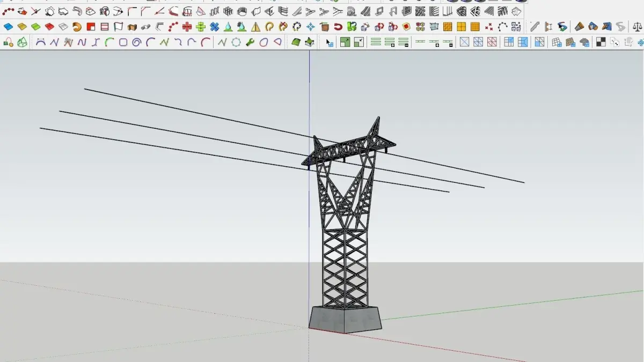Select the topmost power line cable
Screen dimensions: 644x362
point(304,136)
